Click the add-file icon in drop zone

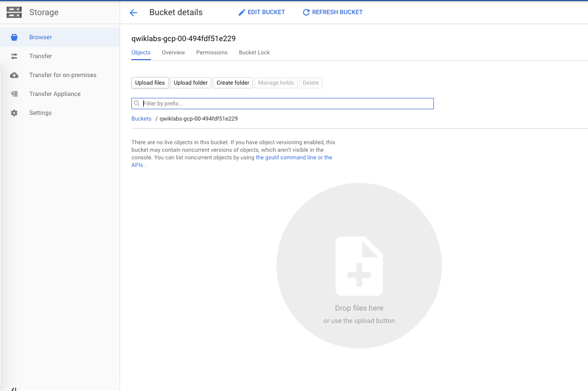click(359, 266)
